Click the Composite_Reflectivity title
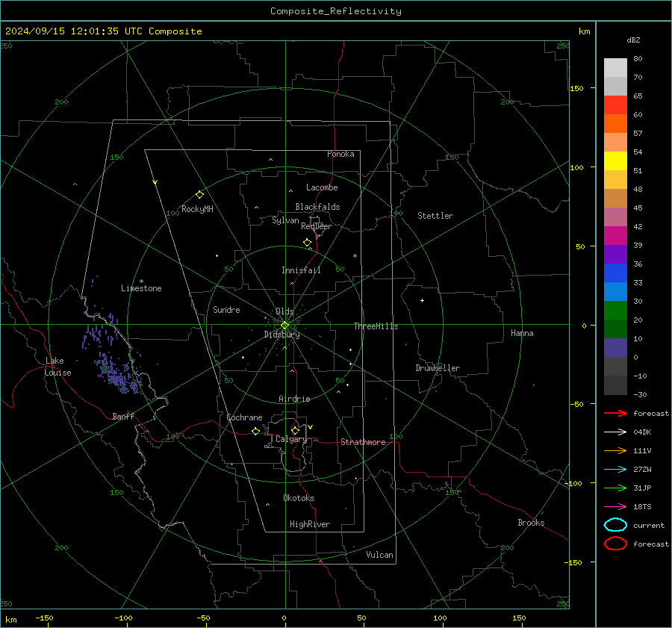This screenshot has width=672, height=628. (335, 11)
